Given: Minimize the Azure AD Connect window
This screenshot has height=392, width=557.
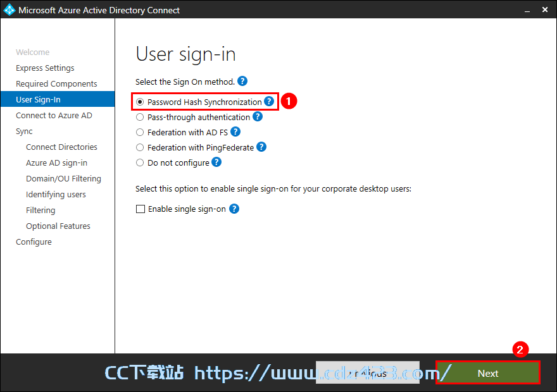Looking at the screenshot, I should (527, 10).
